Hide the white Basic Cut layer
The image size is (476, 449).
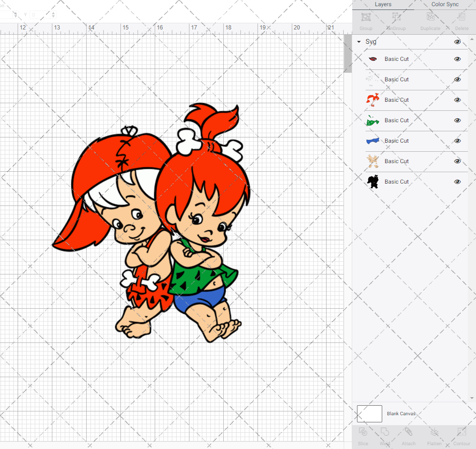click(457, 79)
